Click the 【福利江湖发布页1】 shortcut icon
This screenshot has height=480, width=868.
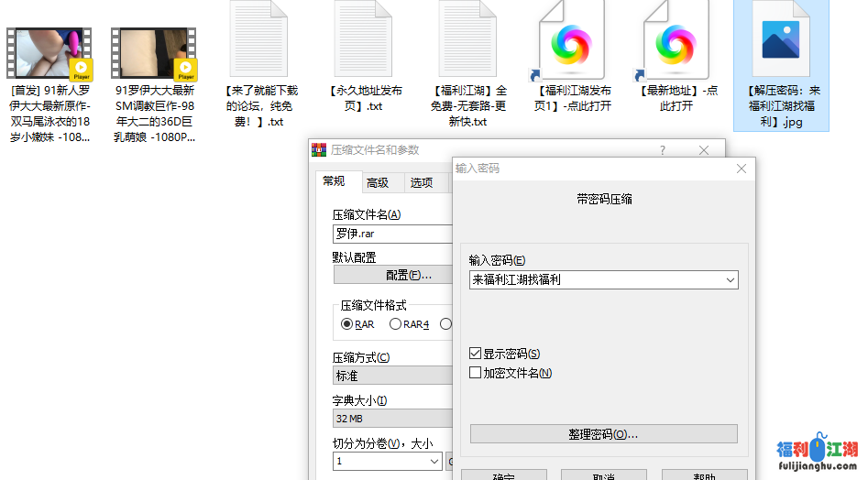572,41
